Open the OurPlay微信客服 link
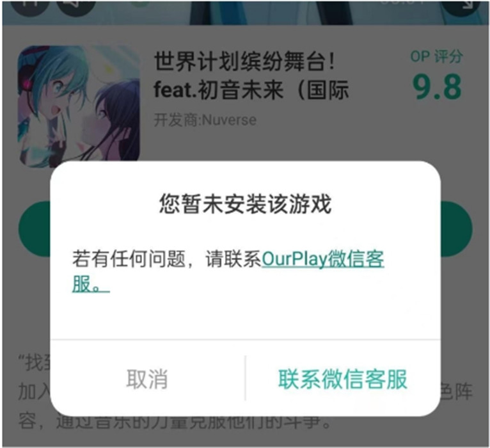 tap(323, 259)
